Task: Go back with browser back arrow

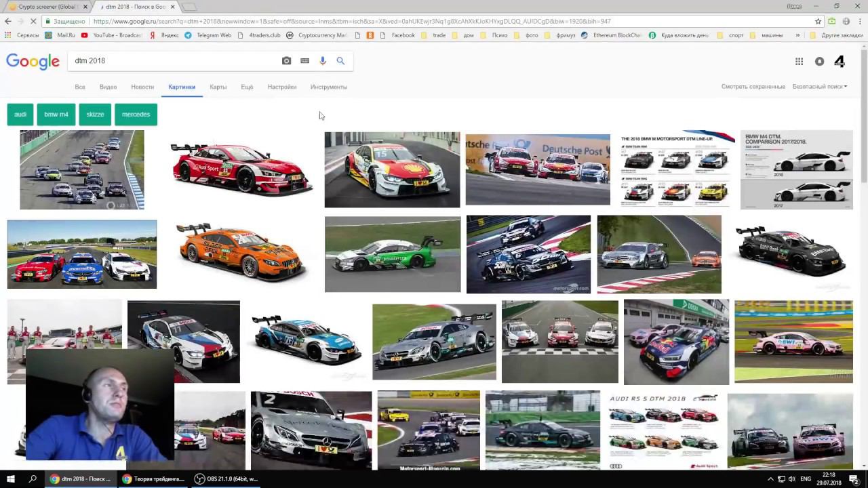Action: point(8,21)
